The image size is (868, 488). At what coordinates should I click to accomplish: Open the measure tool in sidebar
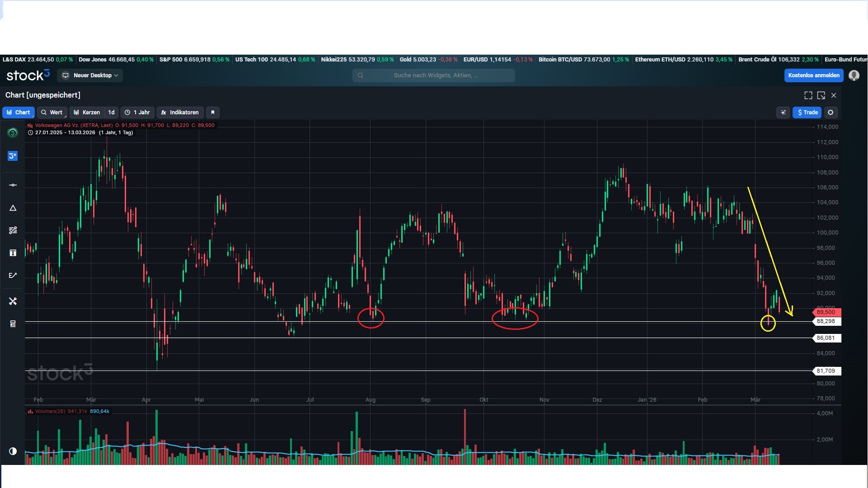tap(13, 275)
